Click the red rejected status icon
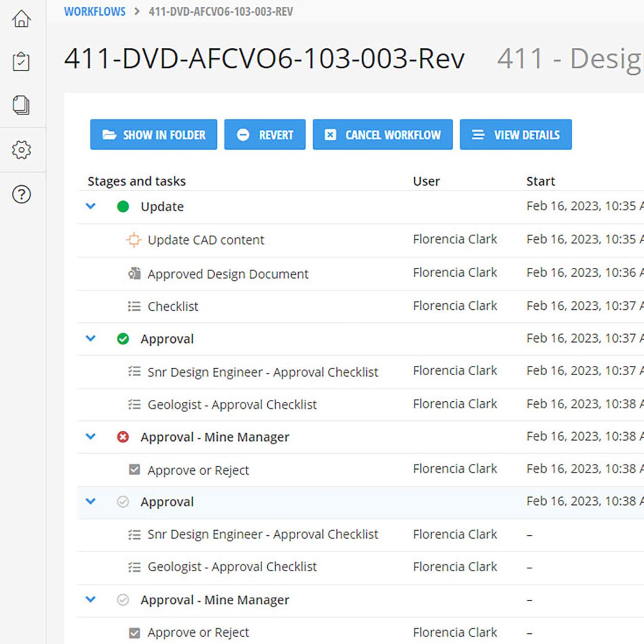The width and height of the screenshot is (644, 644). (123, 437)
